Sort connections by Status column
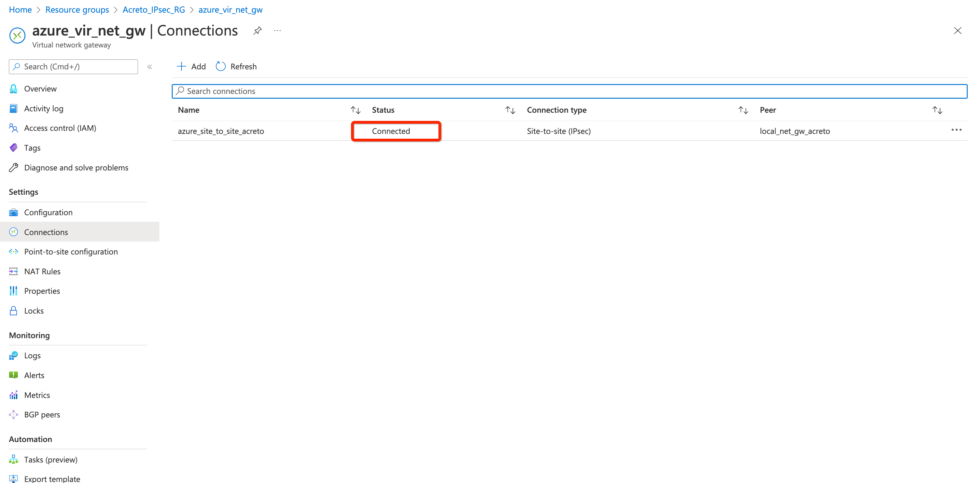 click(x=510, y=110)
